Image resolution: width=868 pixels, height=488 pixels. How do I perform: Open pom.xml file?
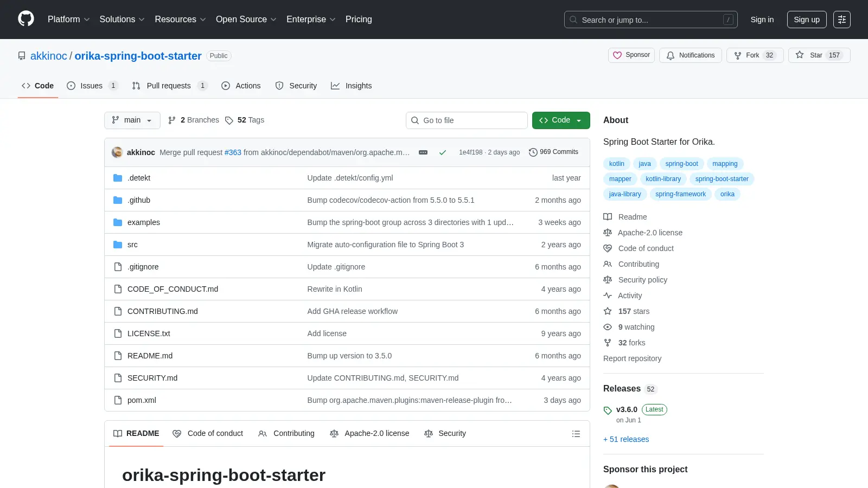click(142, 400)
